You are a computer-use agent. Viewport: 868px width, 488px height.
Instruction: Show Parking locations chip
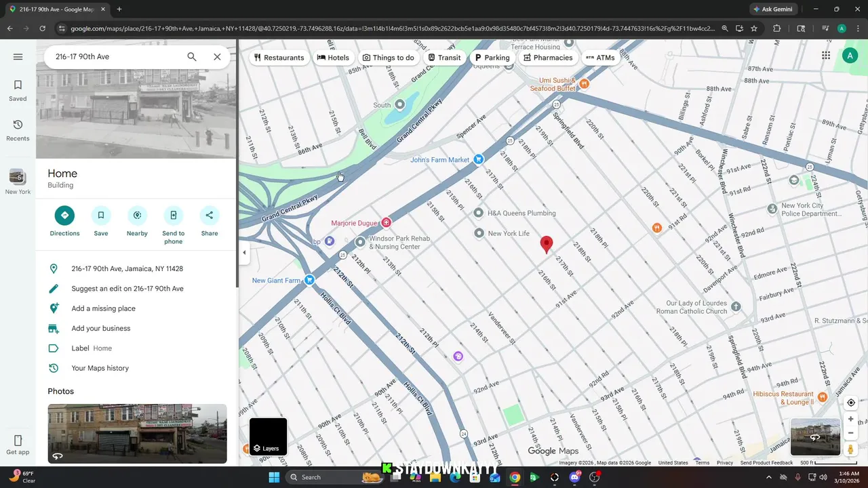(x=492, y=58)
